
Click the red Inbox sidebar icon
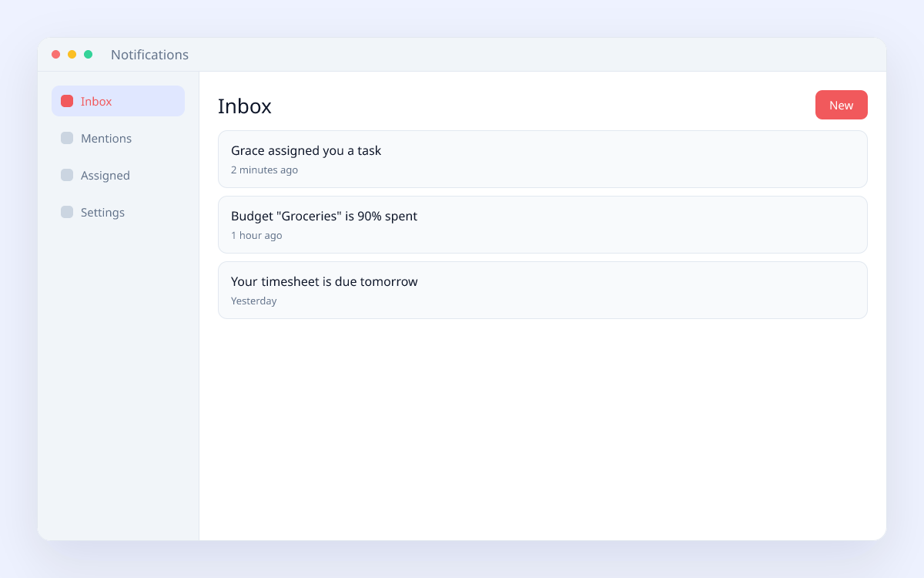pos(67,101)
